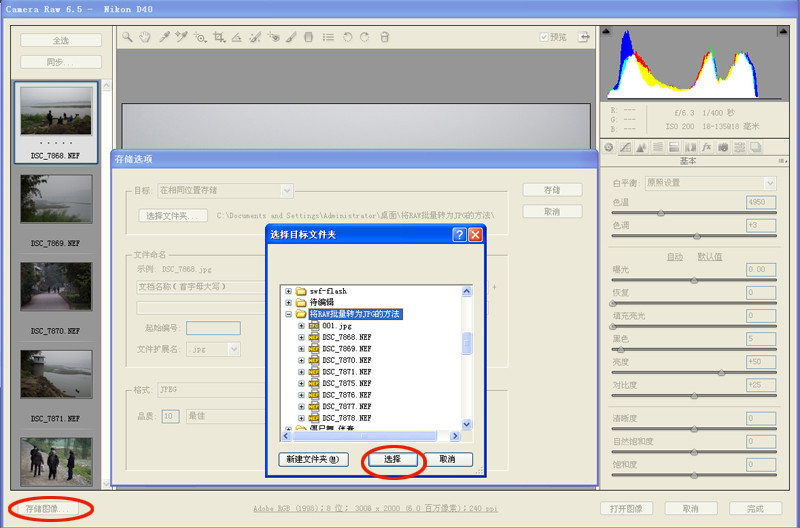Toggle highlight clipping warning in histogram
Viewport: 800px width, 528px height.
[783, 31]
